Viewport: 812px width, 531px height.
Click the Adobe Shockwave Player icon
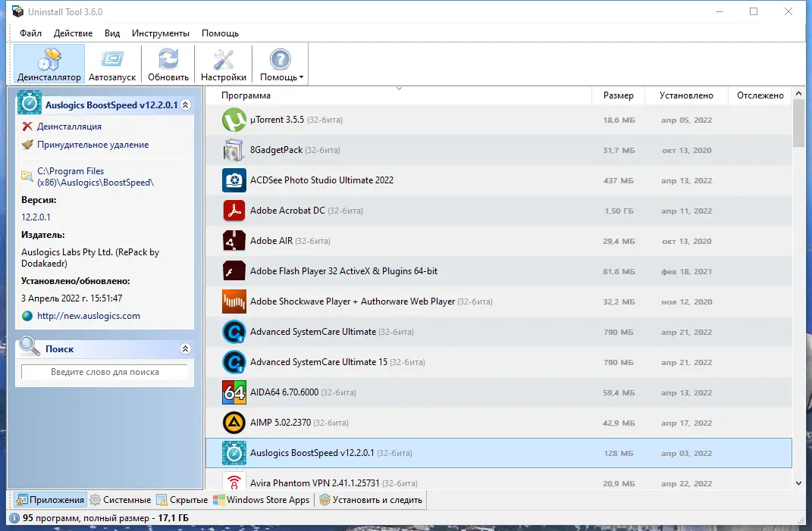pos(234,301)
